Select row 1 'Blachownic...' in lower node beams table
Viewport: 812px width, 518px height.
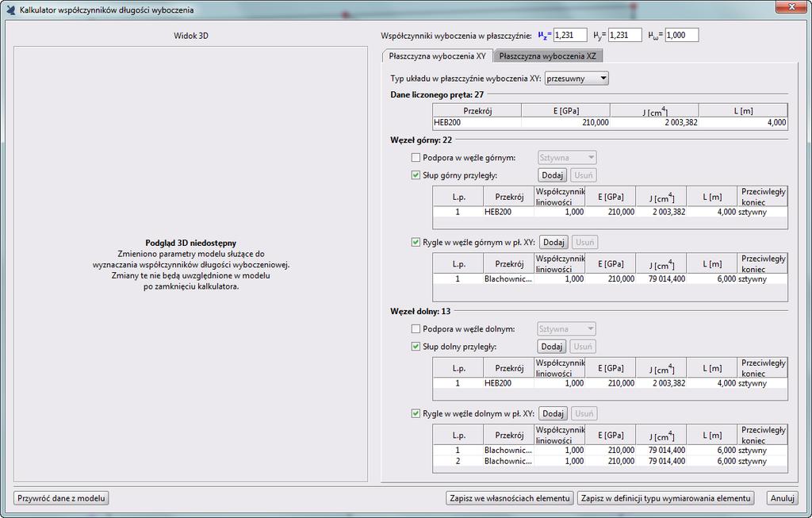point(610,450)
